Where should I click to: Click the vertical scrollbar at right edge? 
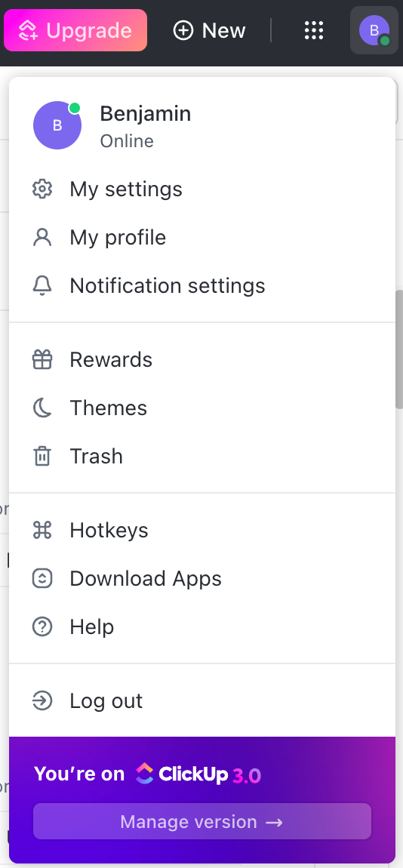coord(398,349)
